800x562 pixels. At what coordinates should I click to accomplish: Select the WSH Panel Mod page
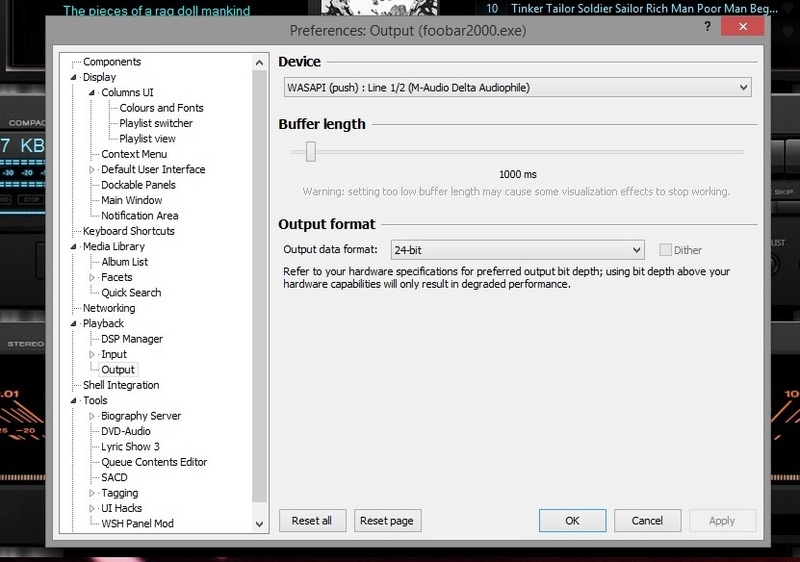click(x=137, y=523)
